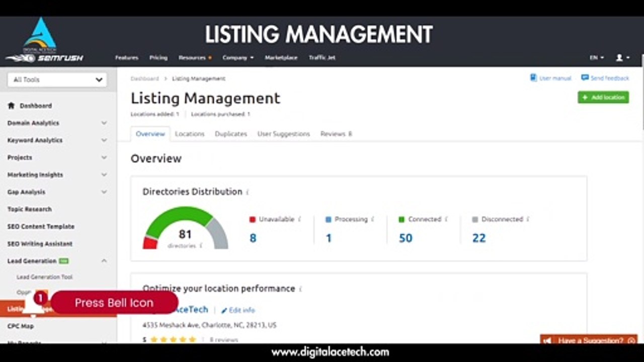This screenshot has height=362, width=644.
Task: Click Locations added: 1 text
Action: tap(155, 114)
